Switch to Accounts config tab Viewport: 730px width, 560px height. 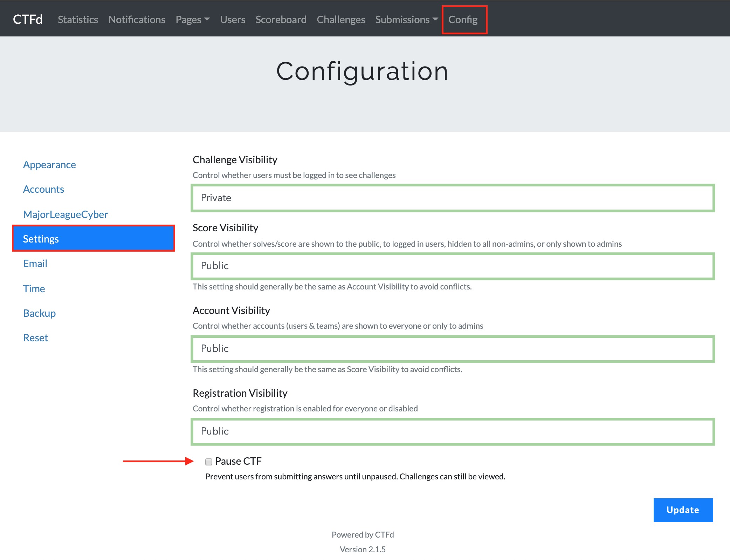pyautogui.click(x=43, y=189)
